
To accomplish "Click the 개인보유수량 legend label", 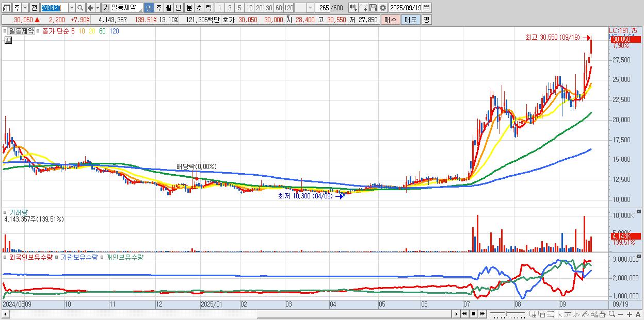I will [124, 257].
